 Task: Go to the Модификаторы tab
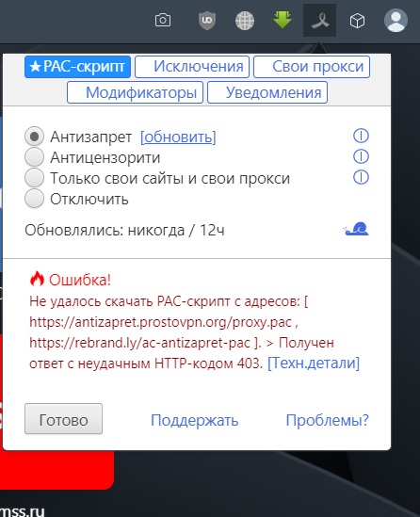135,92
